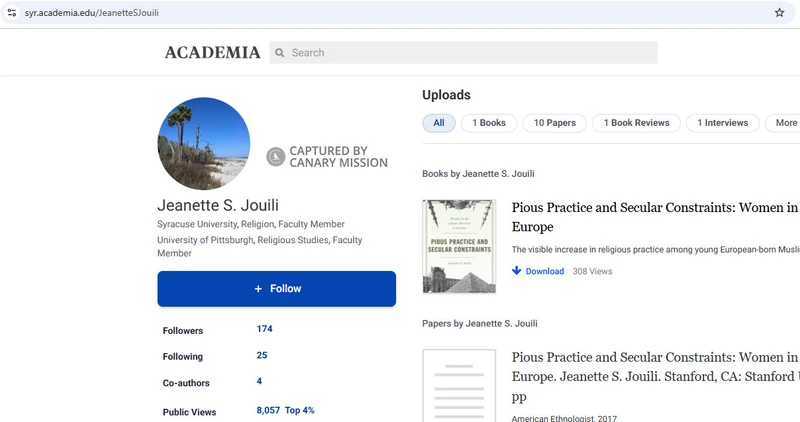Screen dimensions: 800x422
Task: Click the site information icon in address bar
Action: pos(12,13)
